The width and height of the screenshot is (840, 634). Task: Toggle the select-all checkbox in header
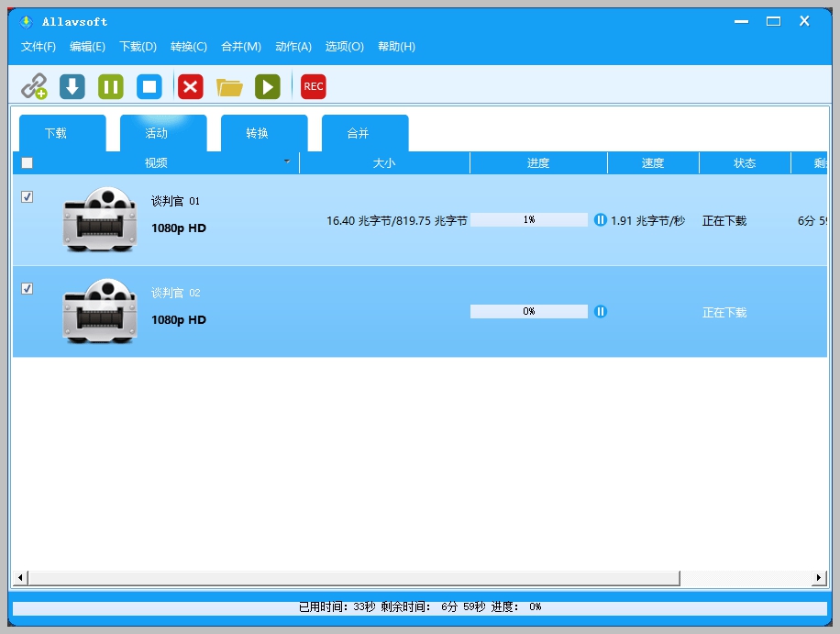[x=27, y=162]
